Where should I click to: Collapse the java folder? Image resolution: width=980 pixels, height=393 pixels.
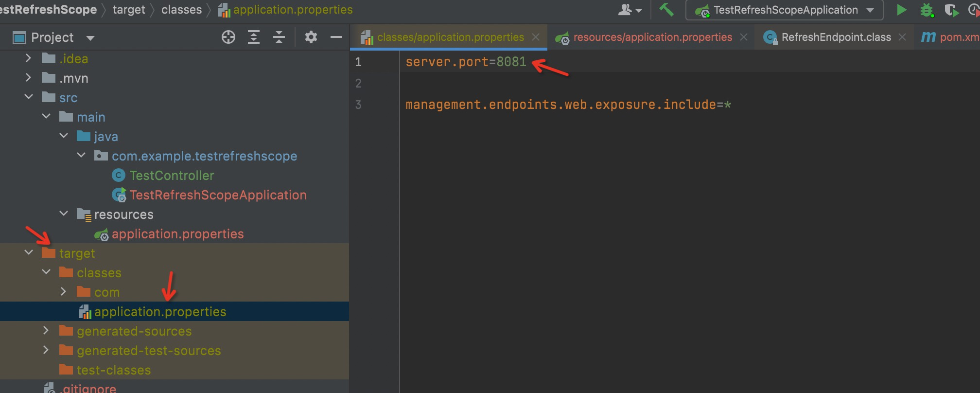[x=64, y=136]
